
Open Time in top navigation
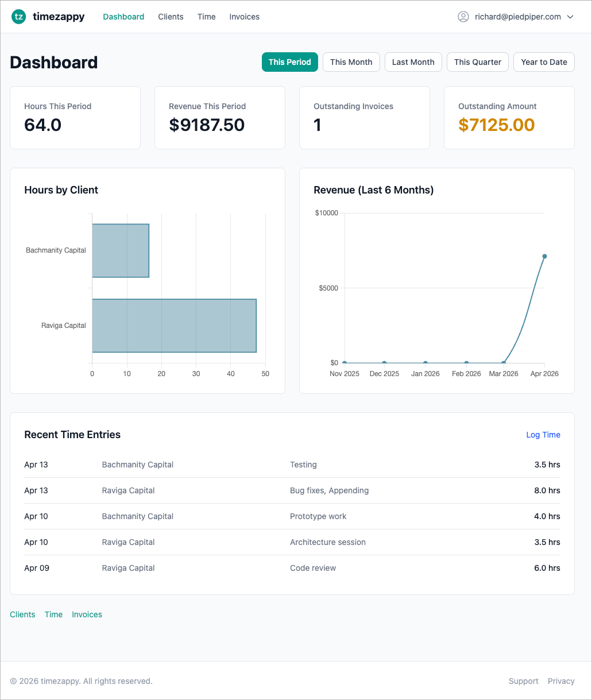206,17
